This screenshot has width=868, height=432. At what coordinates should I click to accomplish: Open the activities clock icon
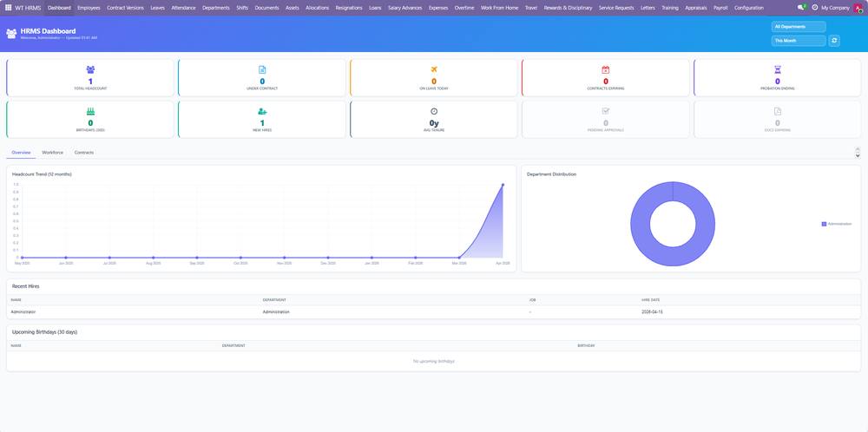pos(815,8)
